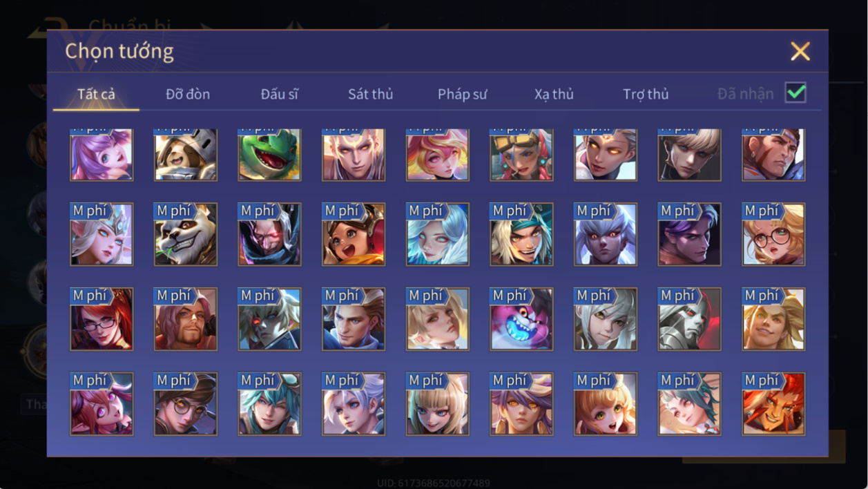Close the Chọn tướng dialog

800,51
